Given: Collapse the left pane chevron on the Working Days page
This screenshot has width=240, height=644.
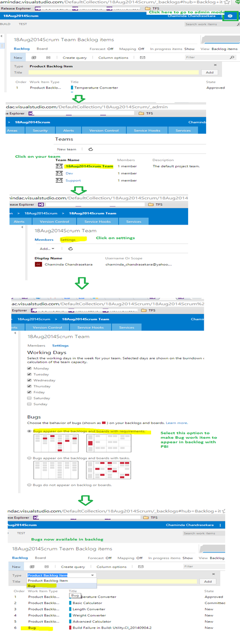Looking at the screenshot, I should [x=16, y=333].
